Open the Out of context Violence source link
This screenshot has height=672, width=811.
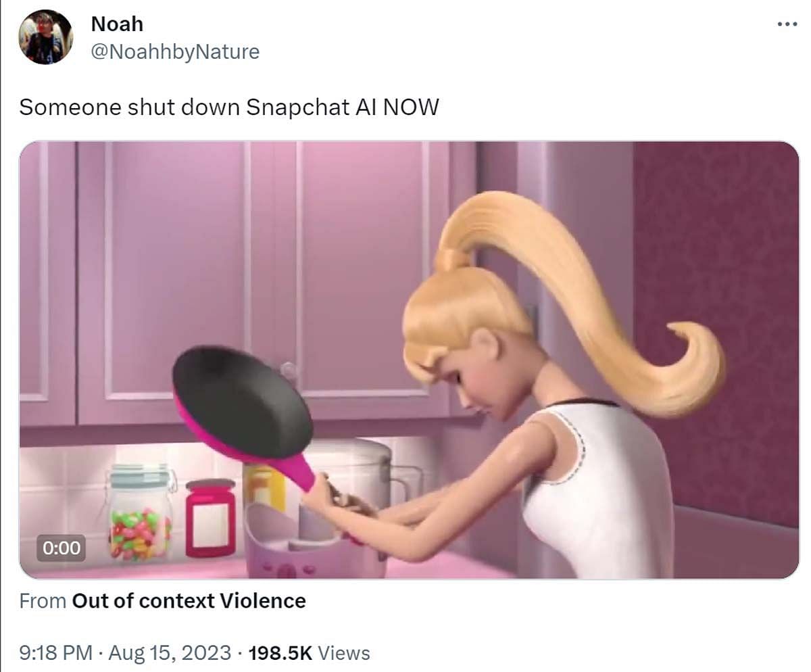click(x=189, y=600)
